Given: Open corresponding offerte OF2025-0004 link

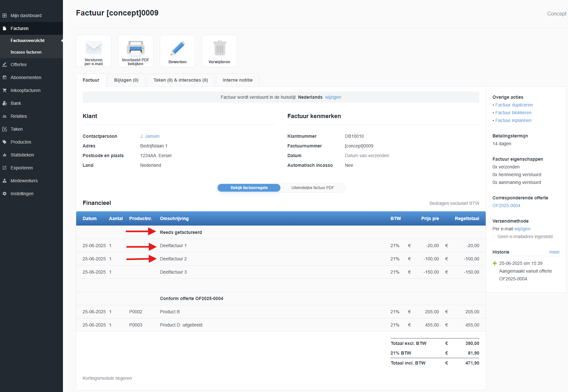Looking at the screenshot, I should (x=506, y=206).
